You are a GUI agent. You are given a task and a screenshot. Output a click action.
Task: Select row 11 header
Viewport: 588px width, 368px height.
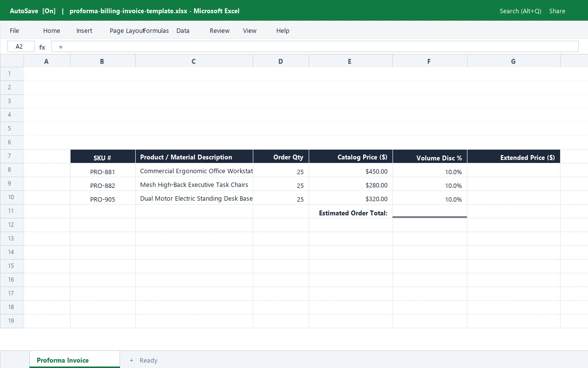click(x=12, y=211)
